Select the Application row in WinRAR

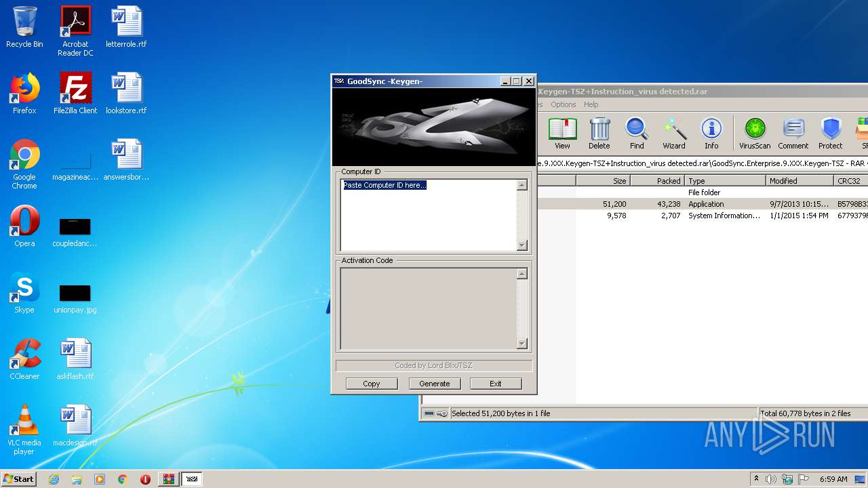click(703, 204)
